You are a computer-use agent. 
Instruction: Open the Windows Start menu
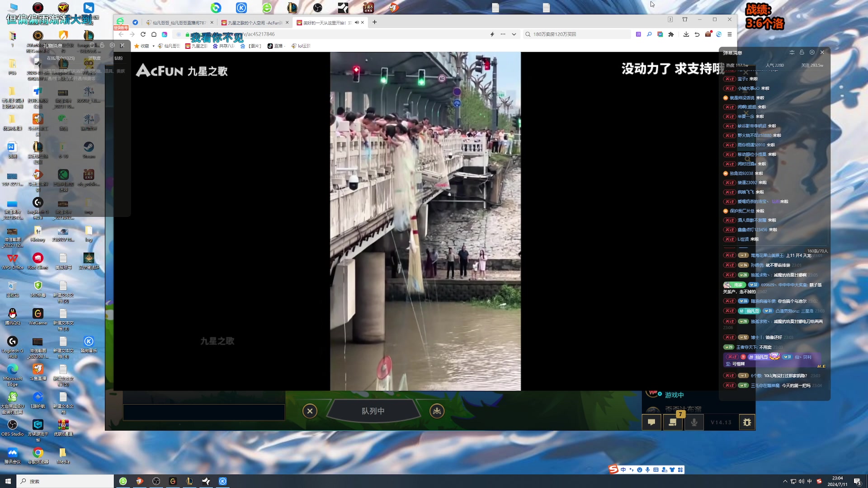[x=8, y=481]
